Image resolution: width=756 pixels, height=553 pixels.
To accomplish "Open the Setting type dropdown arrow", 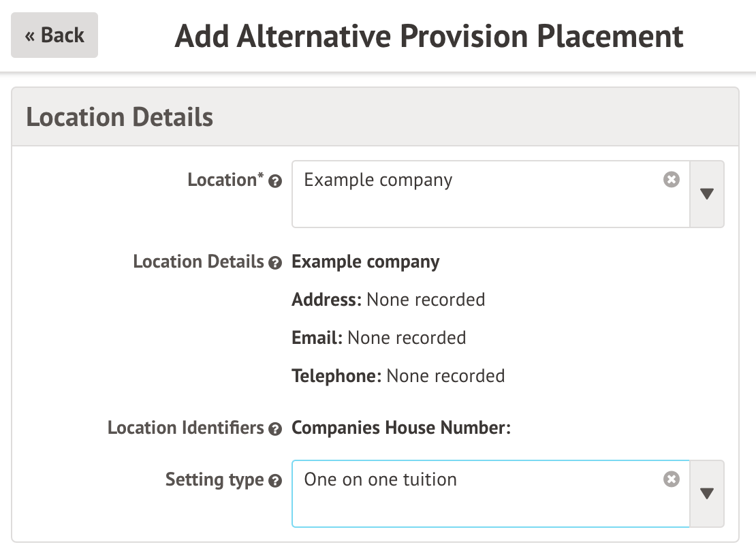I will pyautogui.click(x=707, y=494).
